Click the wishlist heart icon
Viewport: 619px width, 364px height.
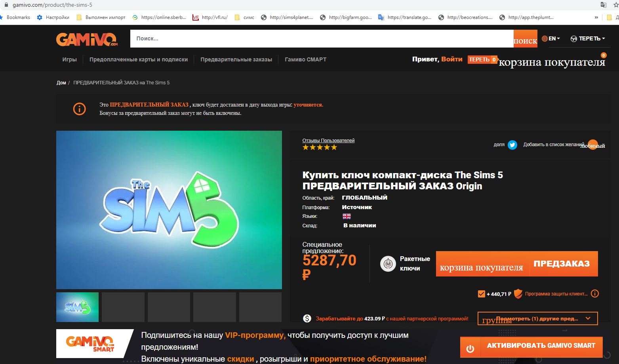pos(593,145)
